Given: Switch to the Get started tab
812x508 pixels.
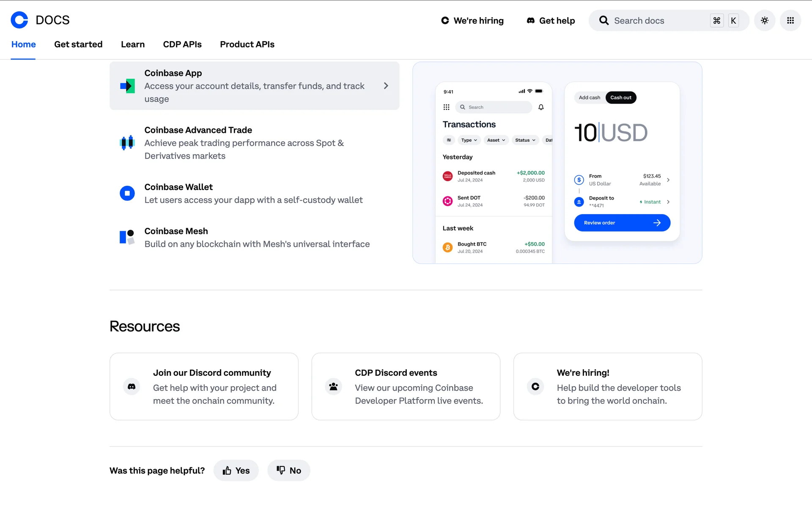Looking at the screenshot, I should point(78,44).
